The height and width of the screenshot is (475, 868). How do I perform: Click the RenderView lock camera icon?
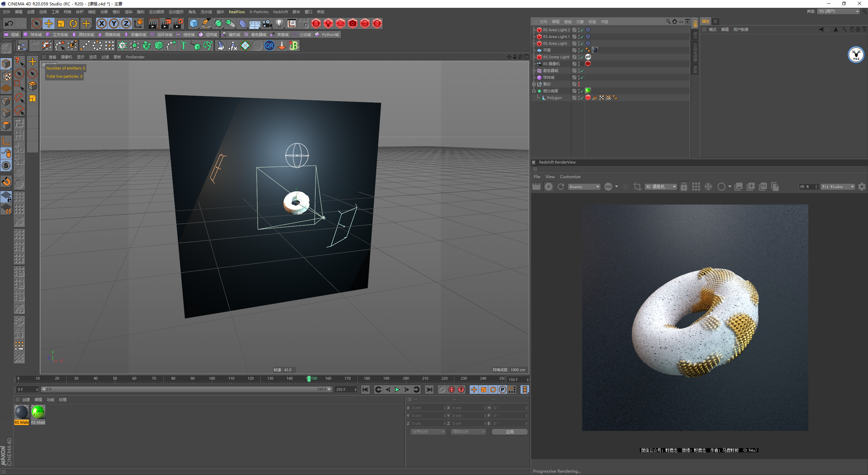pyautogui.click(x=684, y=187)
